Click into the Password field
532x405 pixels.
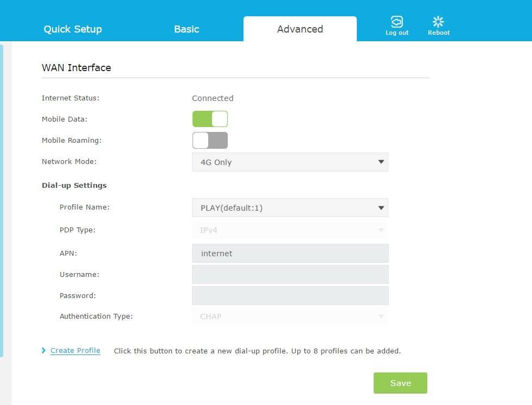(290, 296)
